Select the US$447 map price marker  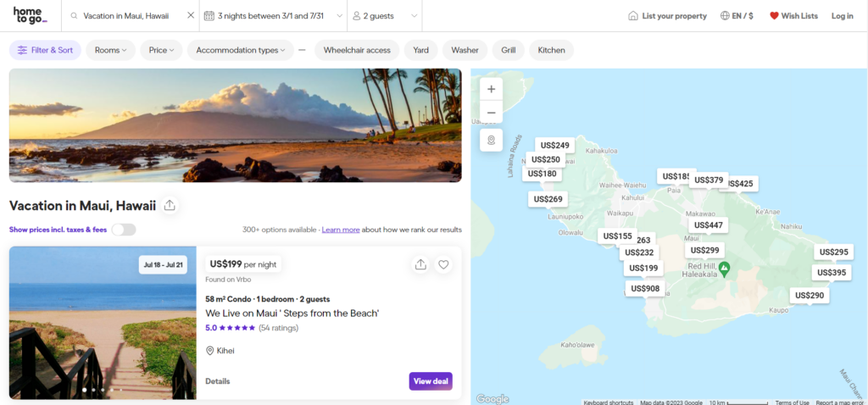(x=709, y=225)
